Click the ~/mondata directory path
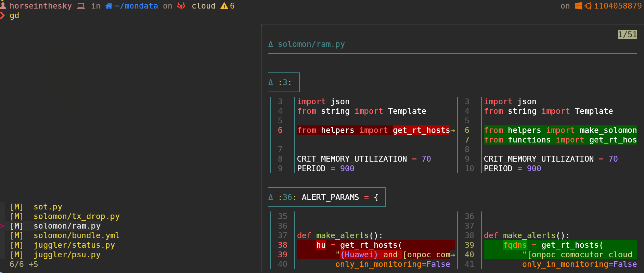This screenshot has height=273, width=644. (137, 6)
